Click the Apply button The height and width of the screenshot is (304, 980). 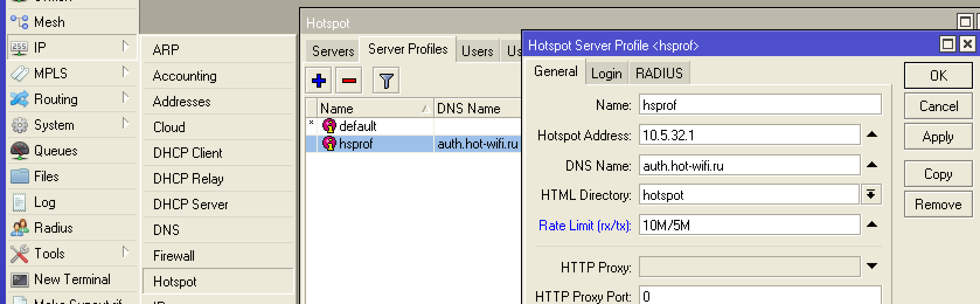[x=939, y=137]
